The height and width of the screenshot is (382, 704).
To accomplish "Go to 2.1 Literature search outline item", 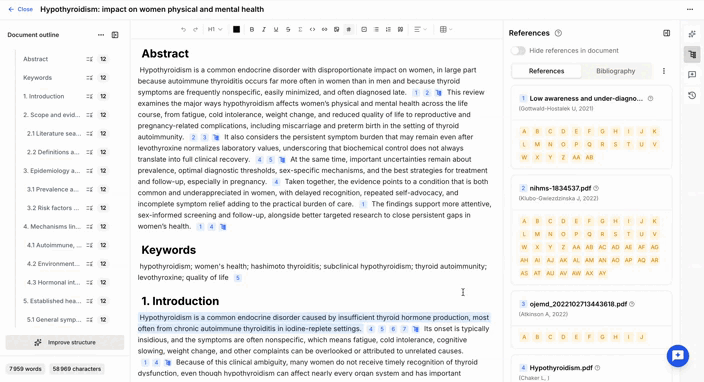I will pyautogui.click(x=54, y=134).
